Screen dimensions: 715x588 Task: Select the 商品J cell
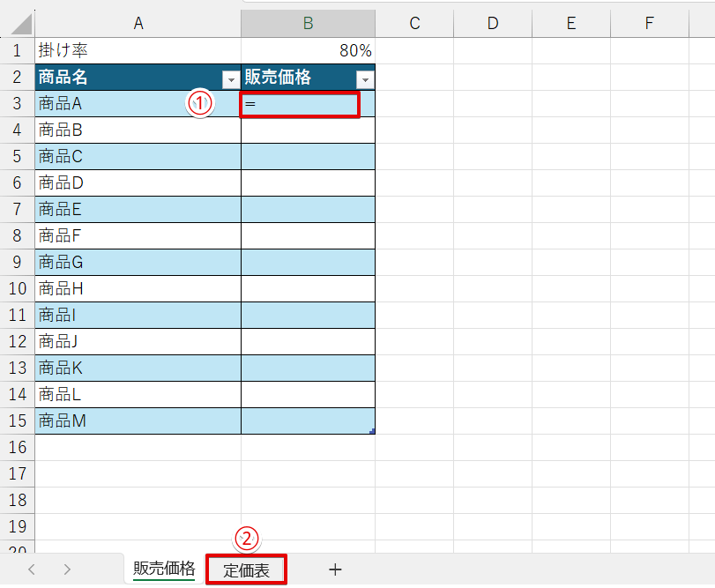pyautogui.click(x=138, y=341)
